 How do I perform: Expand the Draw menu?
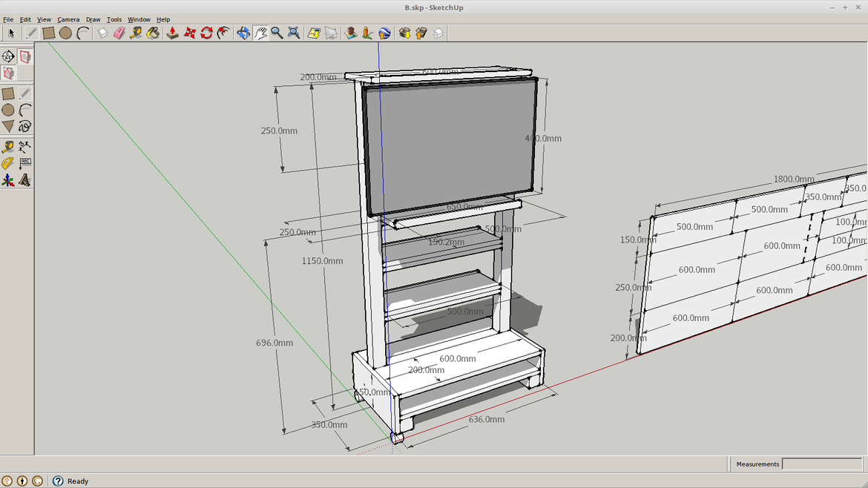click(x=93, y=19)
